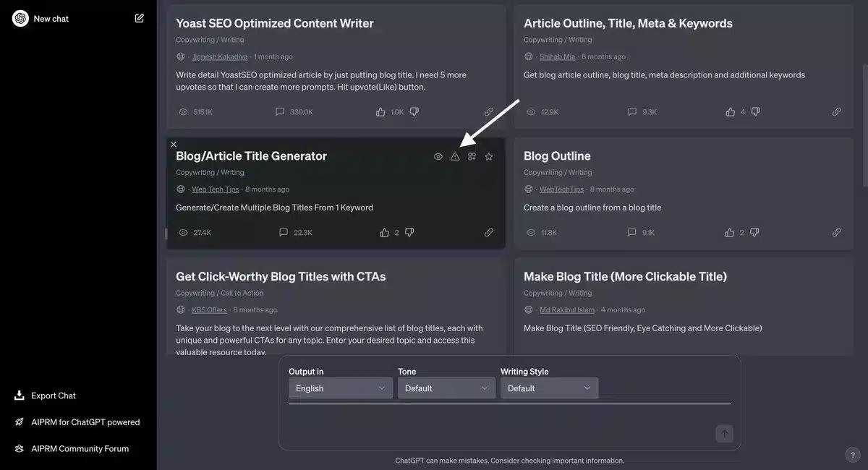Open AIPRM Community Forum link
The height and width of the screenshot is (470, 868).
[x=80, y=448]
